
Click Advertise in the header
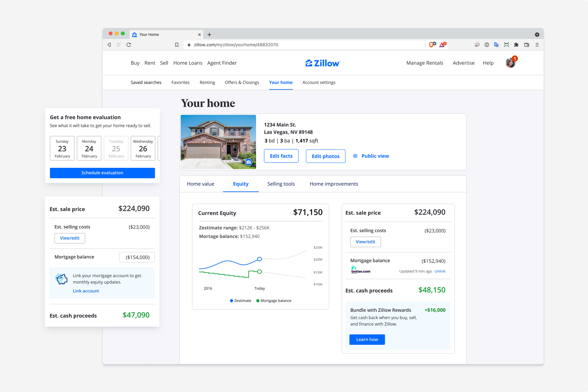(464, 63)
